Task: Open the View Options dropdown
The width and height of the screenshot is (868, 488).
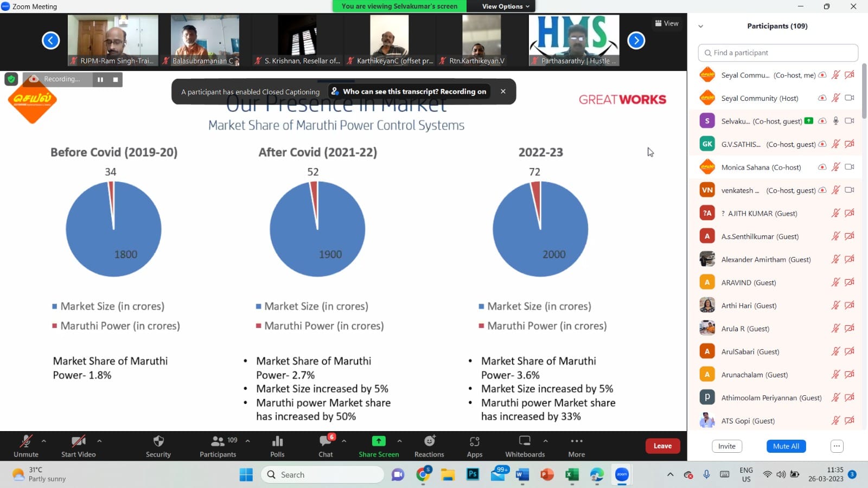Action: 506,7
